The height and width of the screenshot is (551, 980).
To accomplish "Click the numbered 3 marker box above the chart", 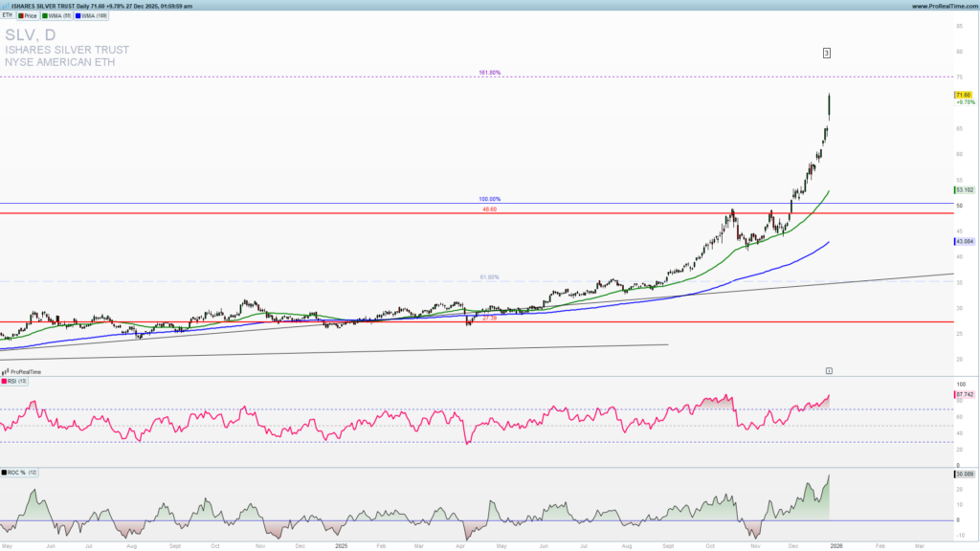I will pos(827,53).
